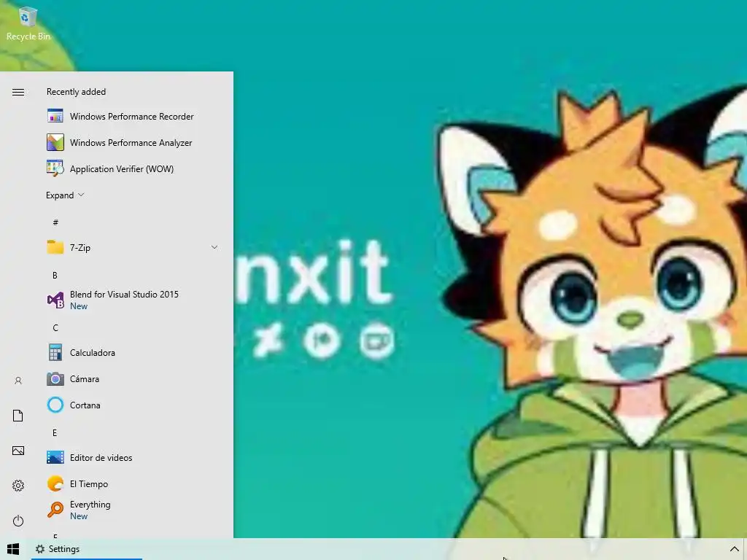This screenshot has height=560, width=747.
Task: Launch Windows Performance Recorder icon
Action: [55, 116]
